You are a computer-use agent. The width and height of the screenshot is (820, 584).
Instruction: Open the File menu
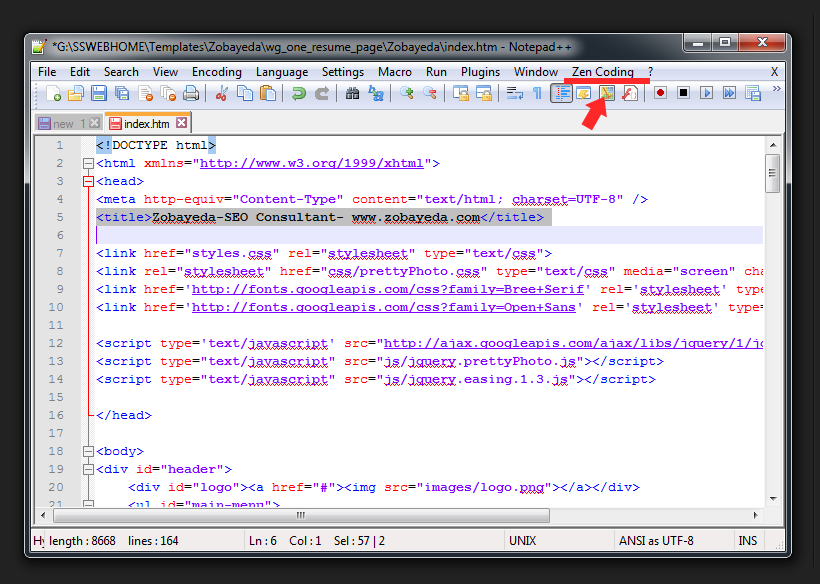coord(47,72)
